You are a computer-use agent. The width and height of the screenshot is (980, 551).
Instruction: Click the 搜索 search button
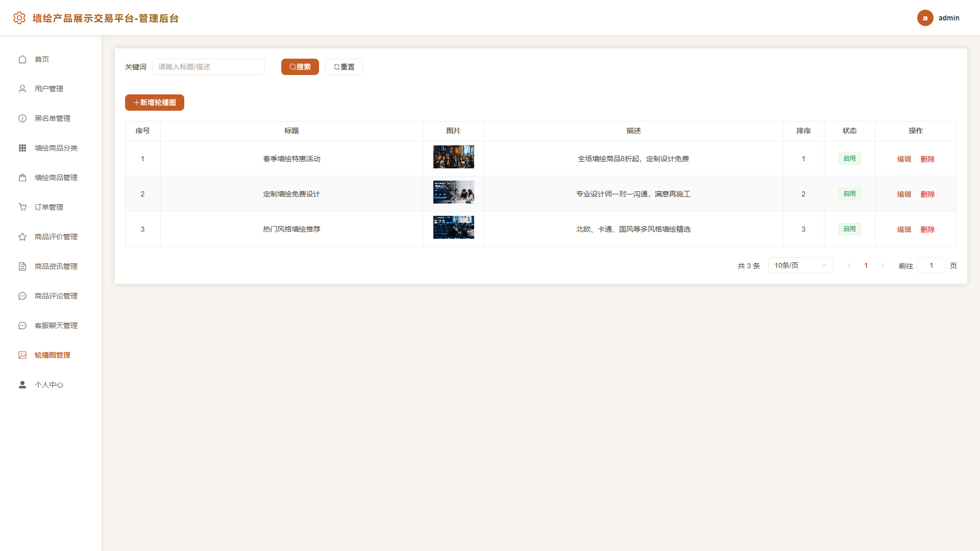[300, 67]
